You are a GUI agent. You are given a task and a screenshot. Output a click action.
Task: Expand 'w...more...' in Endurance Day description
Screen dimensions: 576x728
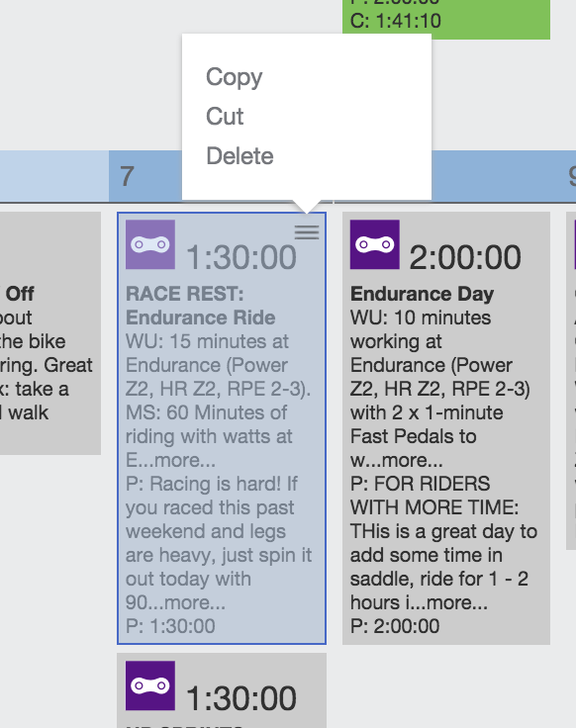(x=396, y=460)
